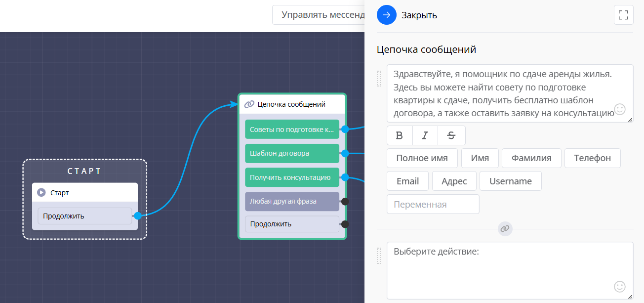The width and height of the screenshot is (644, 303).
Task: Click the blue arrow Close icon
Action: pos(387,15)
